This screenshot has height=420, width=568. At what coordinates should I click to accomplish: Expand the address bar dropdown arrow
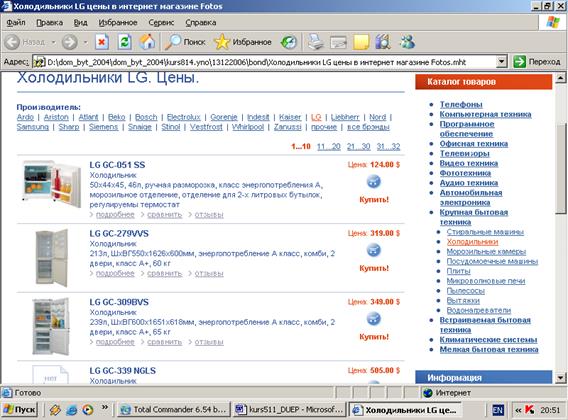501,62
